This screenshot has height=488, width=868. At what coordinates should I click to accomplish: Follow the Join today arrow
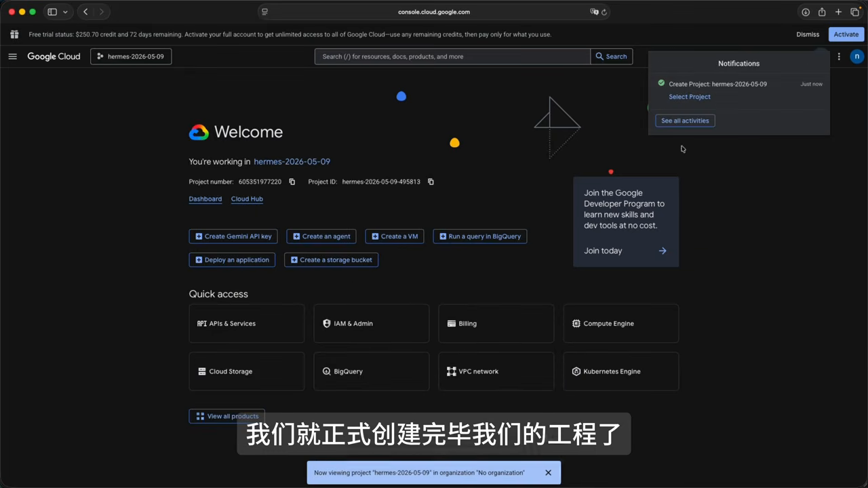pyautogui.click(x=663, y=251)
